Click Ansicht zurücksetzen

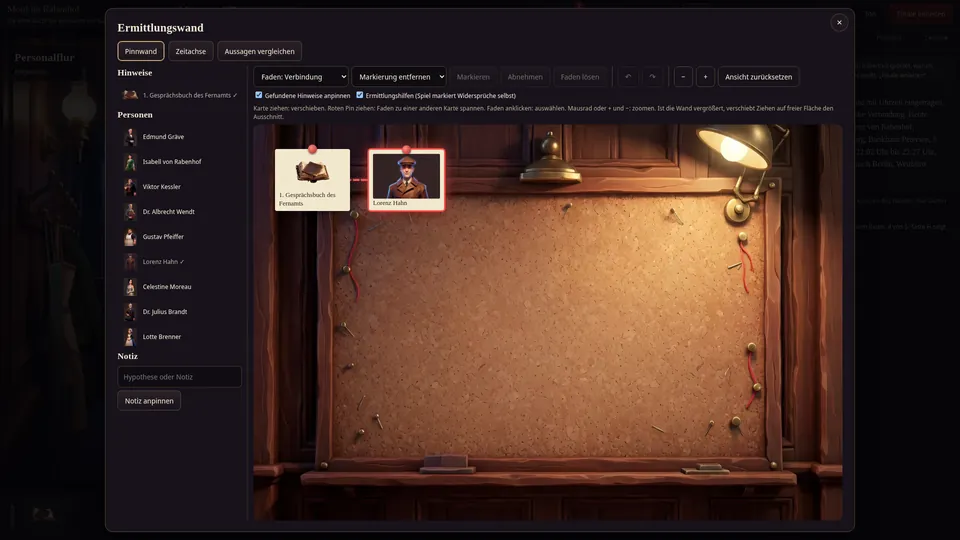[x=759, y=77]
